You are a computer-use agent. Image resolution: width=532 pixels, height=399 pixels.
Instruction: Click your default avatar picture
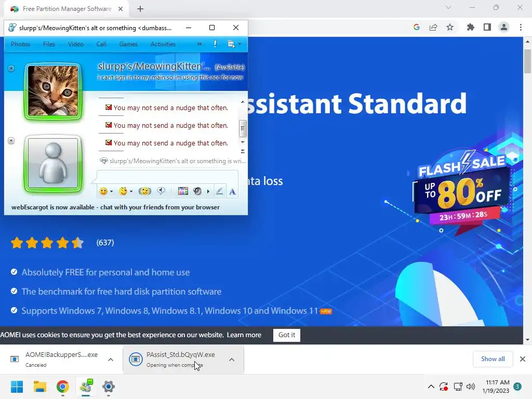pyautogui.click(x=53, y=163)
